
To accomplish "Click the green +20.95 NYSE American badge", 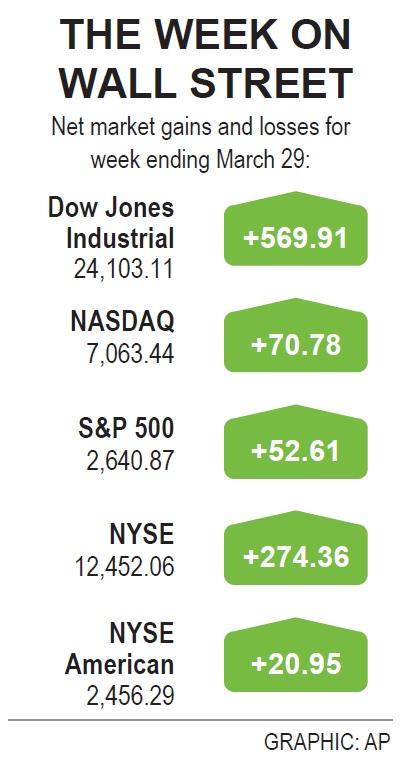I will pos(296,655).
